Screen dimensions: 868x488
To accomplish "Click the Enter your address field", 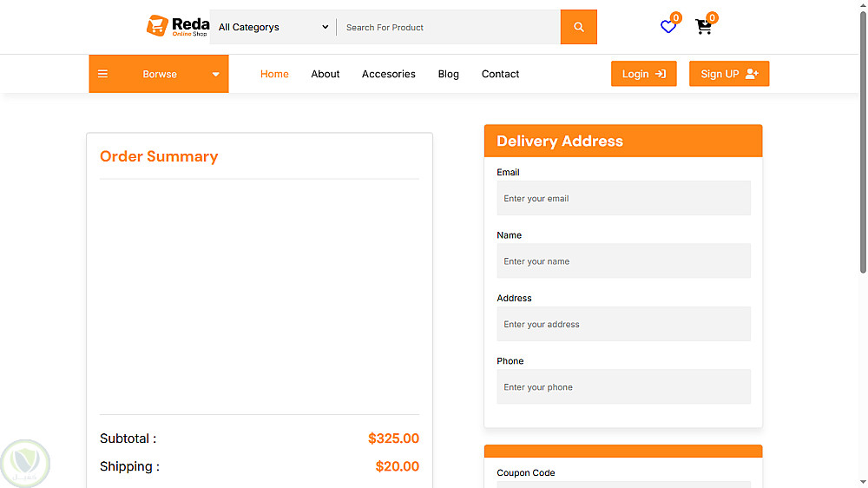I will pyautogui.click(x=623, y=324).
